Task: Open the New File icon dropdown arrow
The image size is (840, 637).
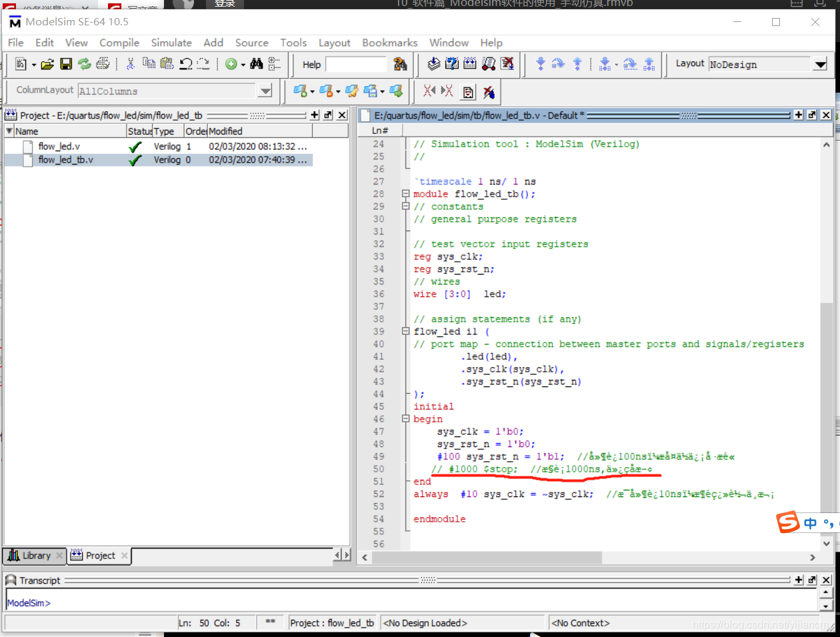Action: point(34,65)
